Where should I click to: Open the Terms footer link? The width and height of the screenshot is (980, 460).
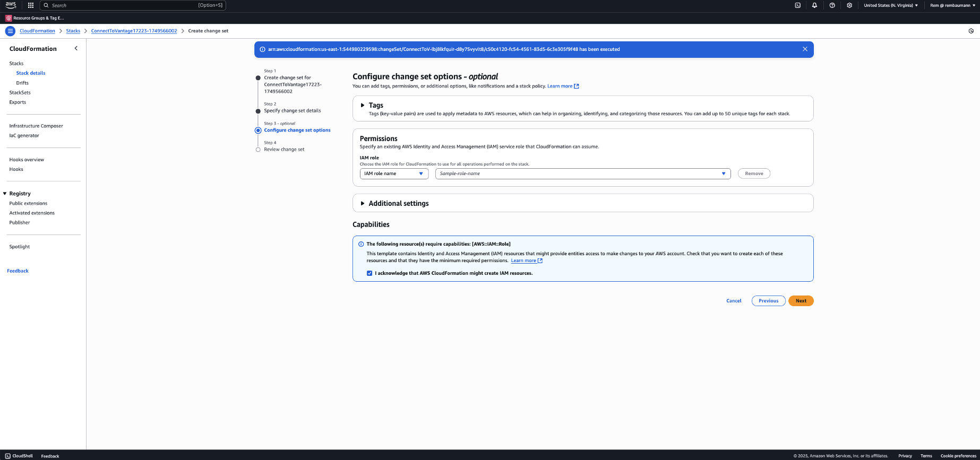point(926,456)
